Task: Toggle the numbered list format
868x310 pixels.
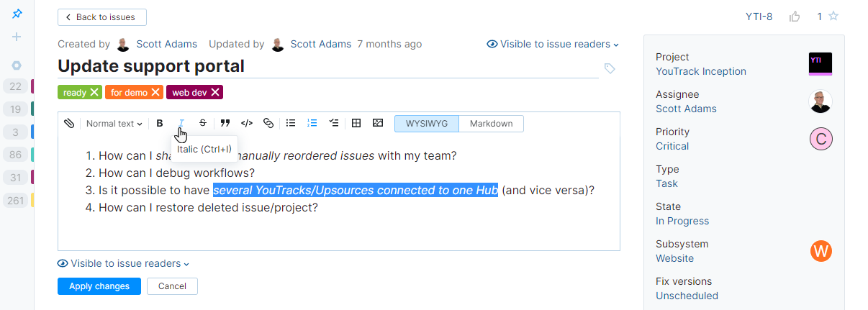Action: pyautogui.click(x=312, y=124)
